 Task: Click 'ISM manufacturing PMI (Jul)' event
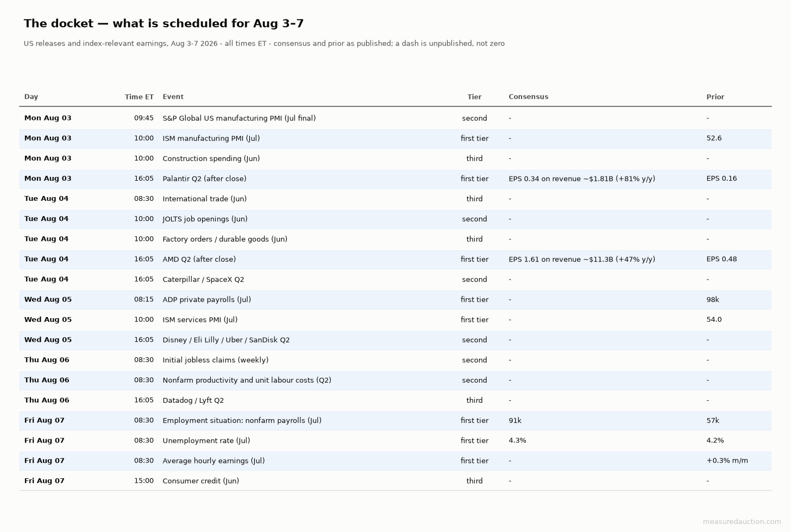211,138
